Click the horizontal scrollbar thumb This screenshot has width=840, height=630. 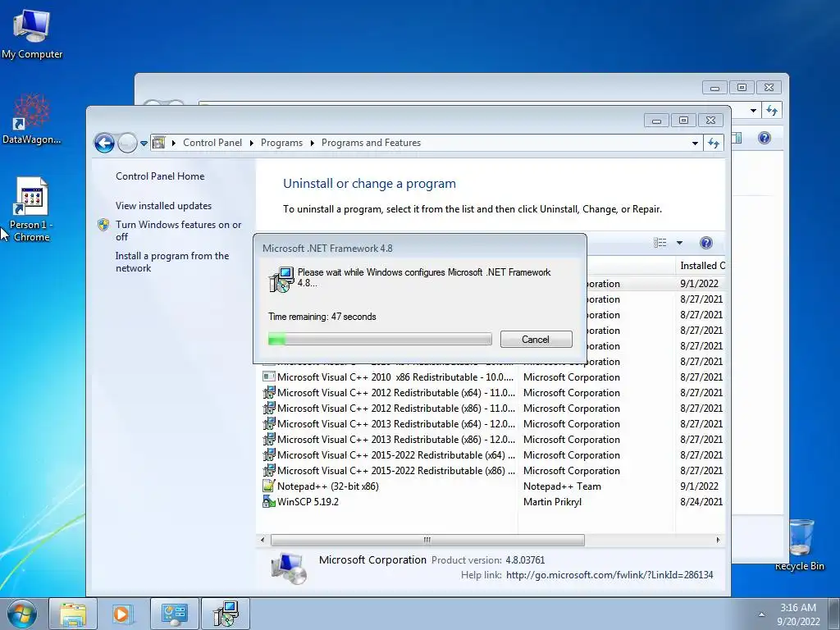tap(427, 540)
